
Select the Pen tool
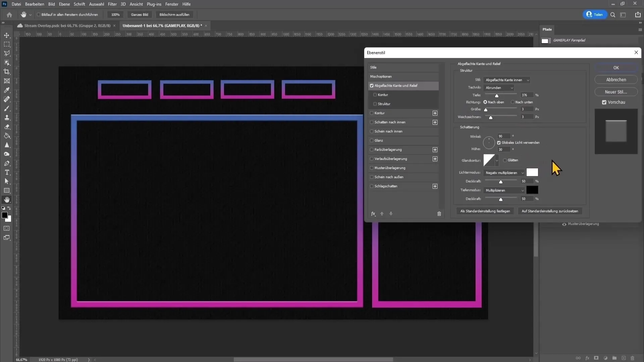(x=7, y=163)
